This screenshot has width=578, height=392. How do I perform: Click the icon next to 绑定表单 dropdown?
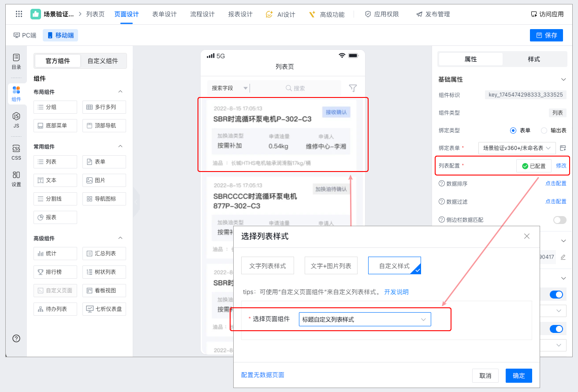coord(563,148)
